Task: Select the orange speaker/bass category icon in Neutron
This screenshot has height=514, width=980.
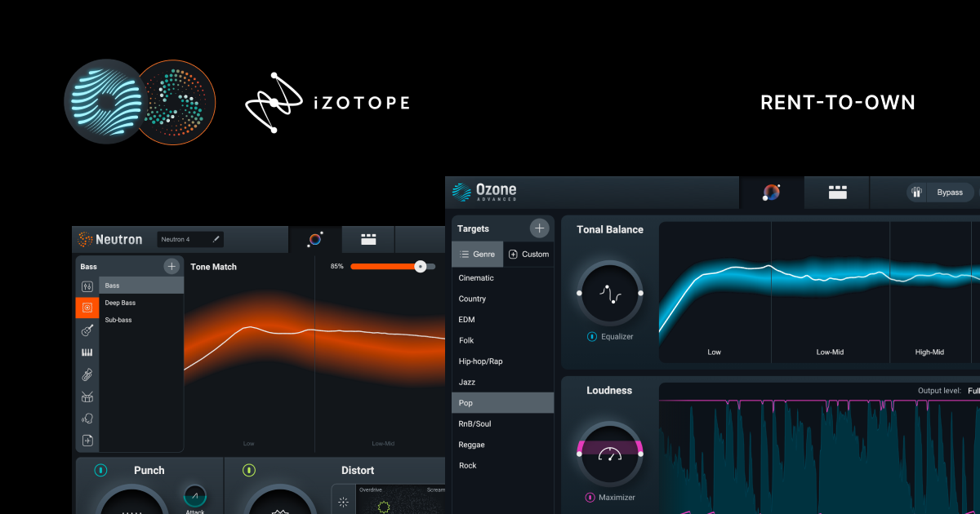Action: [x=87, y=308]
